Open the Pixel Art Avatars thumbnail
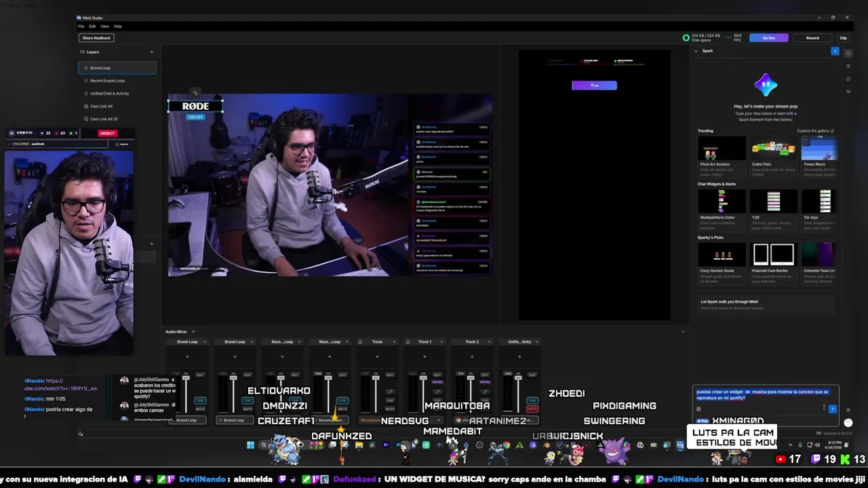868x488 pixels. click(x=722, y=148)
